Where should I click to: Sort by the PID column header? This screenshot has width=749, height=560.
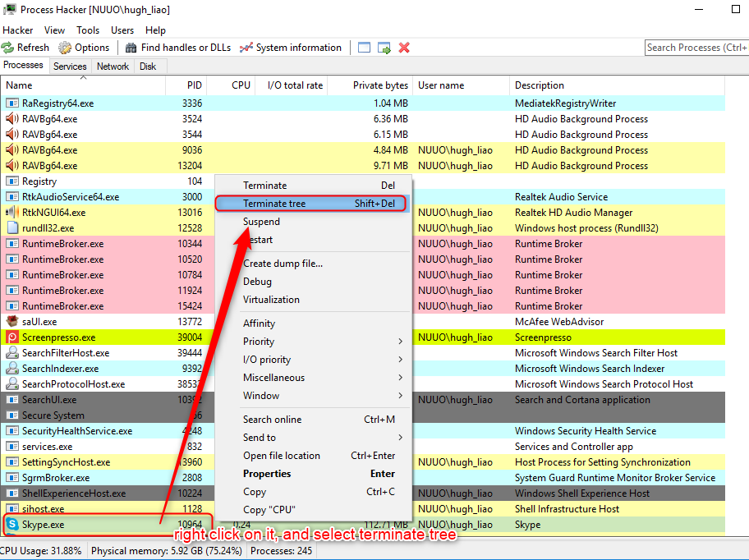coord(193,85)
